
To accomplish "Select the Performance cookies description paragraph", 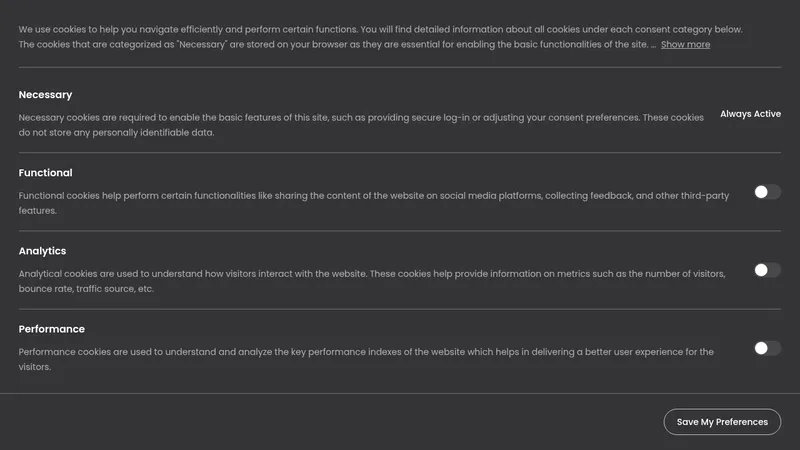I will point(366,359).
